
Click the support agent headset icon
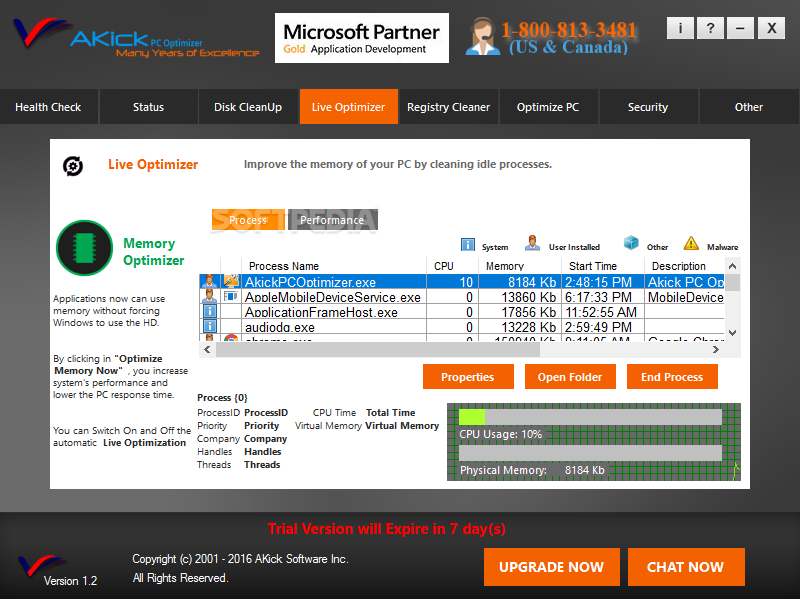click(483, 36)
